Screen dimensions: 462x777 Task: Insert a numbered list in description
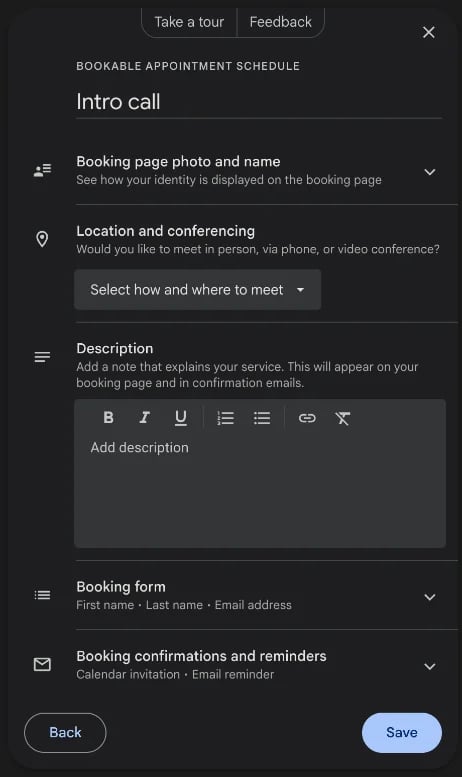(x=226, y=418)
